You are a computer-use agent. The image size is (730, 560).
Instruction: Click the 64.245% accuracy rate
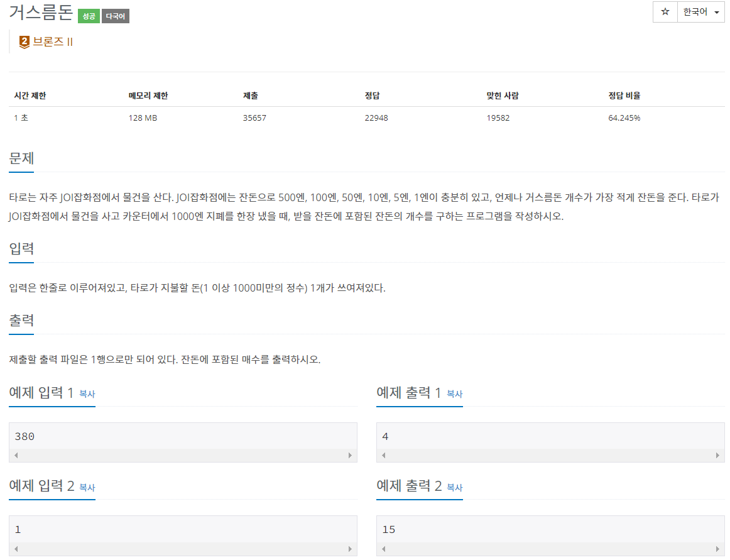pos(624,118)
